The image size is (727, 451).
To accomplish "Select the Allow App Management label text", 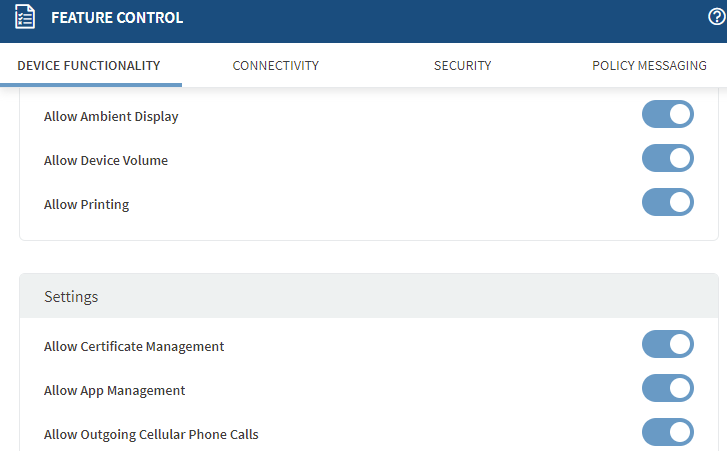I will (114, 390).
